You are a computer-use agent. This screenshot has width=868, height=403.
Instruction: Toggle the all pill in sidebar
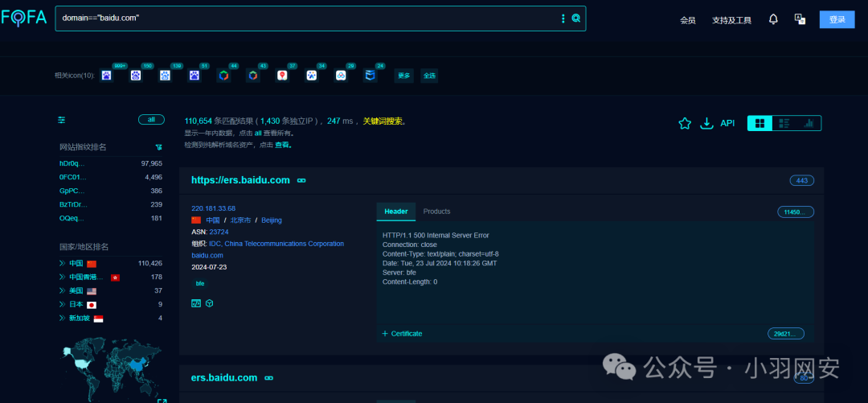[x=151, y=120]
